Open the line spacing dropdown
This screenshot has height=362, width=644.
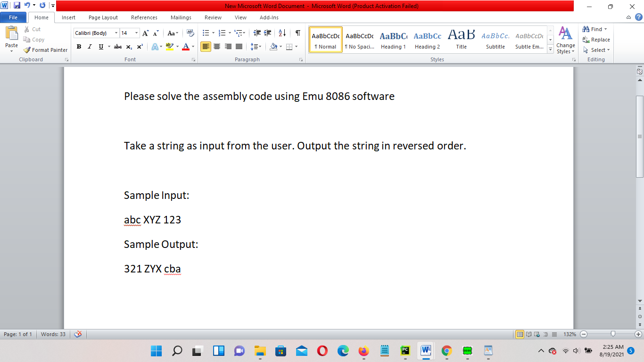[258, 47]
